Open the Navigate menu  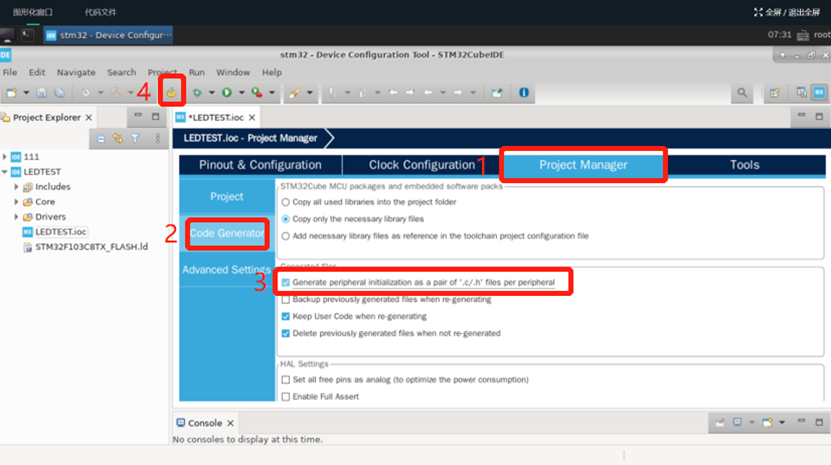click(x=76, y=72)
